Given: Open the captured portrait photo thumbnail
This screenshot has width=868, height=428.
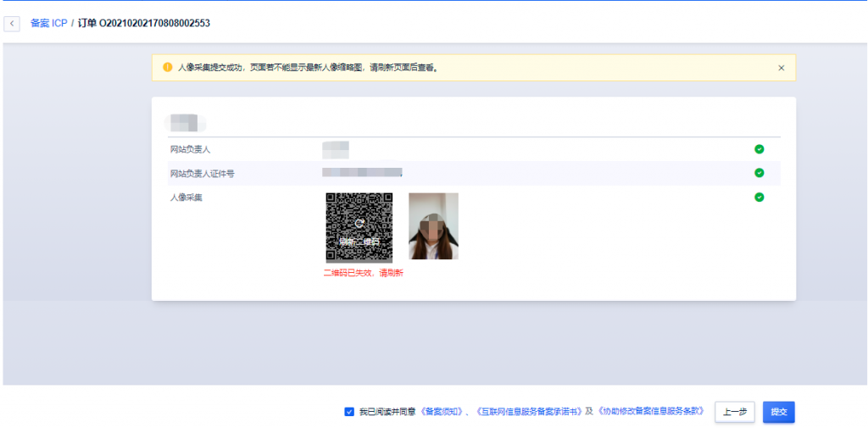Looking at the screenshot, I should click(x=433, y=225).
